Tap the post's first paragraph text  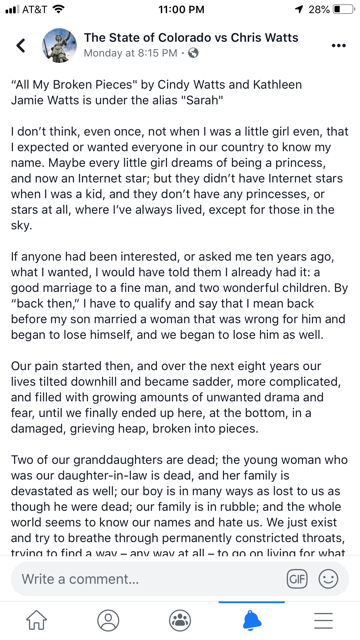[x=156, y=92]
